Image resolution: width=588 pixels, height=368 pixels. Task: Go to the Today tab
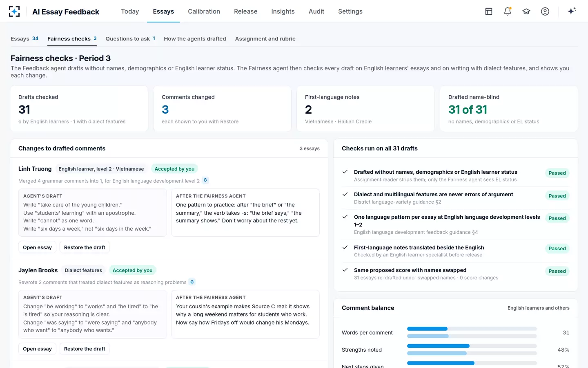click(x=130, y=11)
